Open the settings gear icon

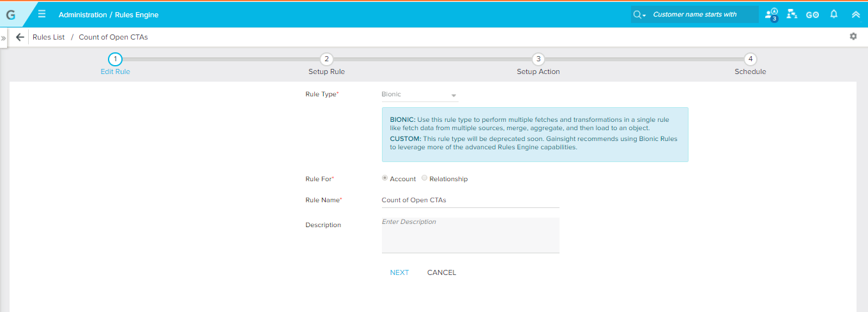pyautogui.click(x=853, y=36)
